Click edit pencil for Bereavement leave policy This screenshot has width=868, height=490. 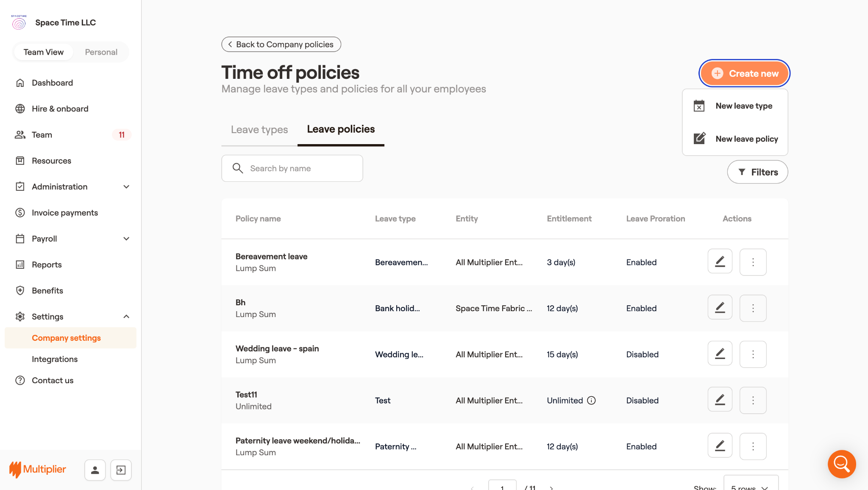[x=720, y=262]
